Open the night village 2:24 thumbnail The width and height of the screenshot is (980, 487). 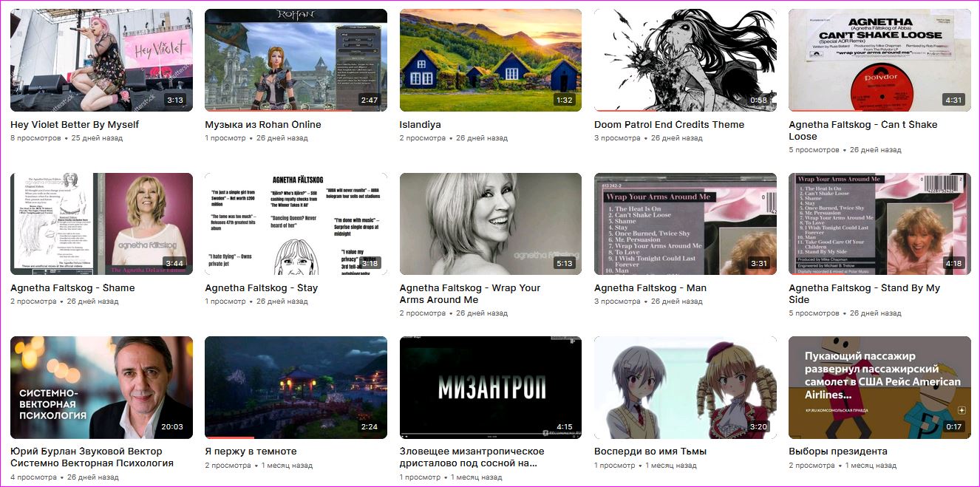(x=296, y=387)
